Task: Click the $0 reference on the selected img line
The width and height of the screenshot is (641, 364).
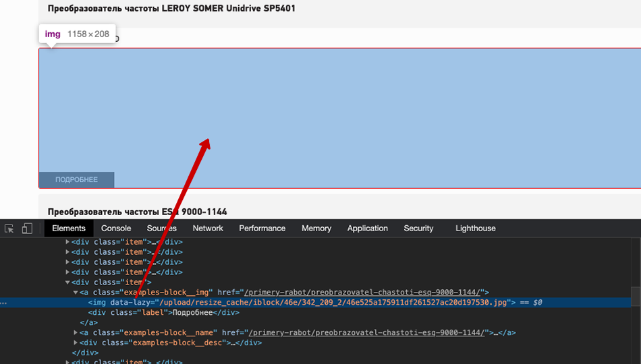Action: click(x=538, y=302)
